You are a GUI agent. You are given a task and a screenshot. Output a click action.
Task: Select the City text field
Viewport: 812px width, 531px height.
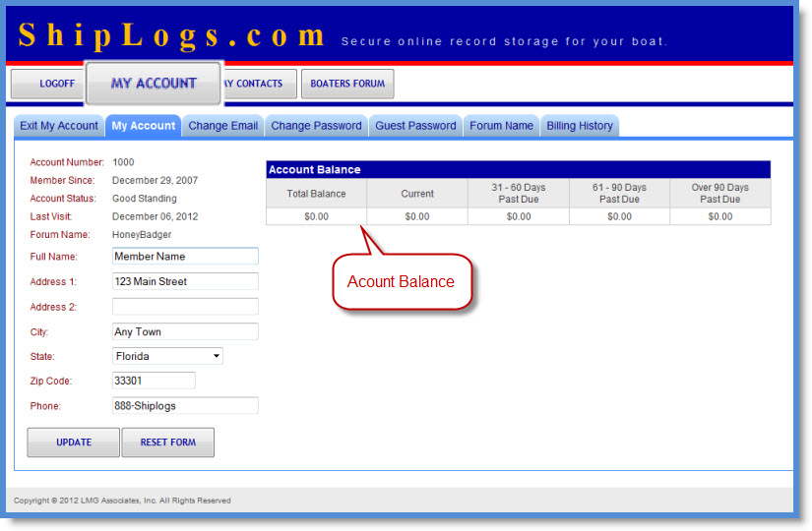click(185, 331)
